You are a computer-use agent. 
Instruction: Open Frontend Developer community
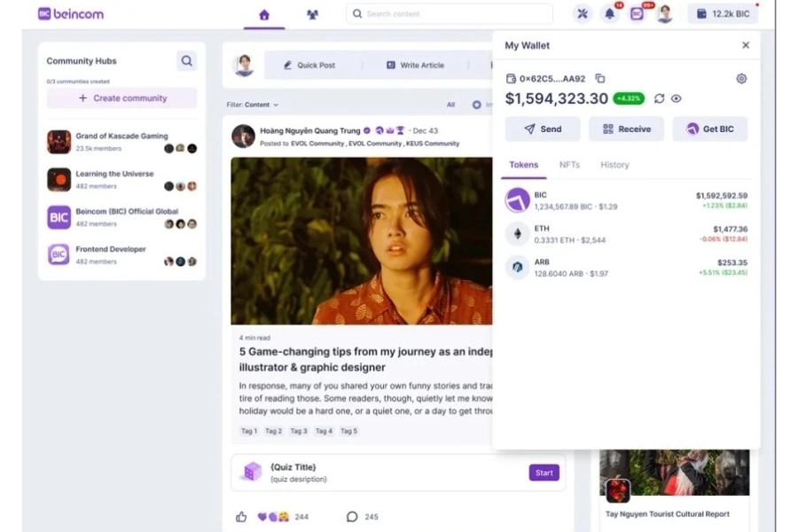pos(122,255)
